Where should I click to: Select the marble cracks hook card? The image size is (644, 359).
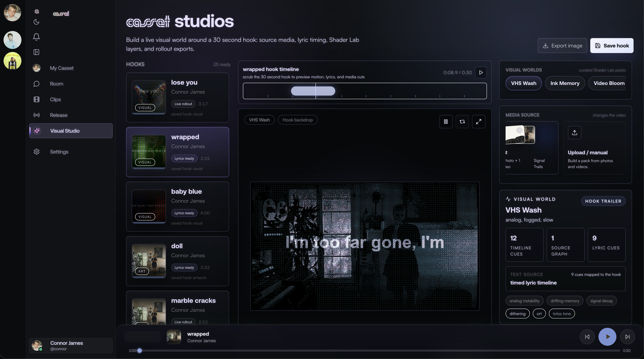(x=177, y=308)
